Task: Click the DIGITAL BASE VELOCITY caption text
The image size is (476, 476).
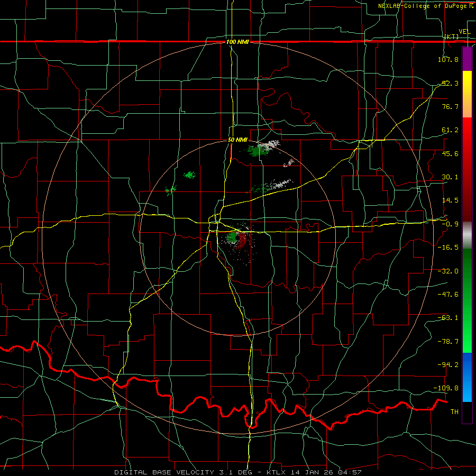Action: click(x=164, y=472)
